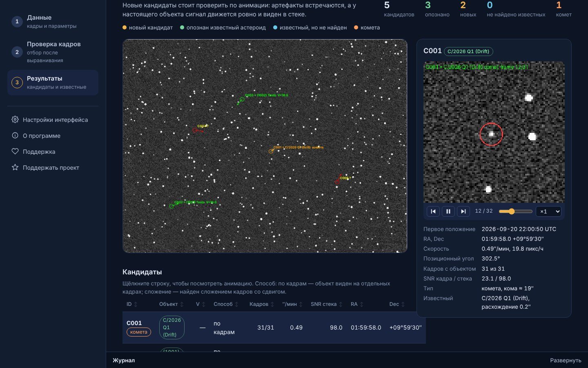
Task: Sort table by Объект column
Action: [171, 304]
